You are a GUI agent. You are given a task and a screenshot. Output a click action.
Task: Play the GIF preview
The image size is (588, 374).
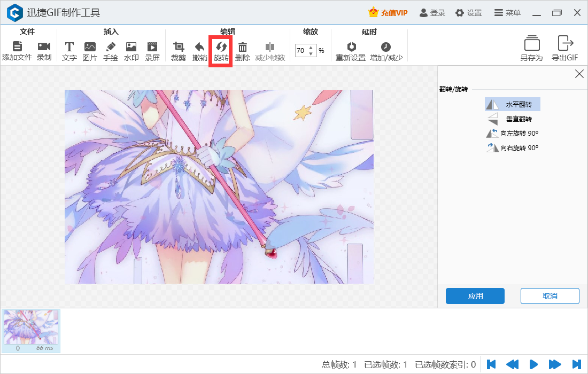(533, 364)
